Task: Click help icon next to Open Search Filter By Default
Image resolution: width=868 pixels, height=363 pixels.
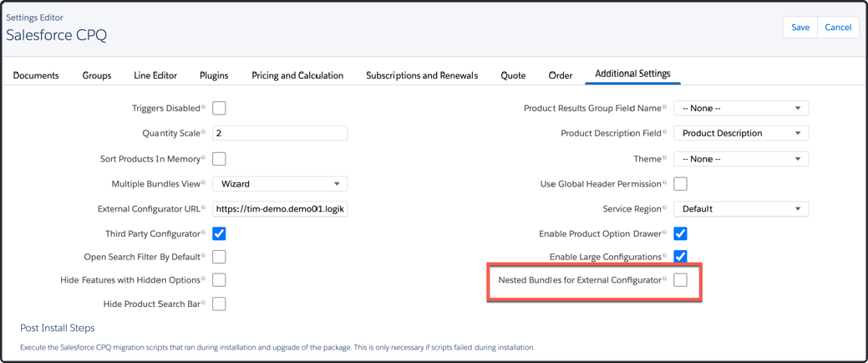Action: (203, 255)
